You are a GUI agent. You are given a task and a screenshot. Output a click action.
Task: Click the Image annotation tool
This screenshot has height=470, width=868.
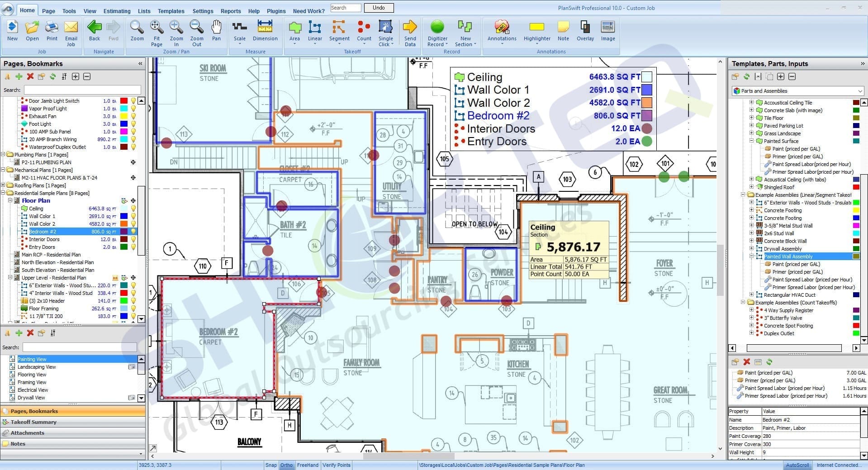tap(608, 31)
